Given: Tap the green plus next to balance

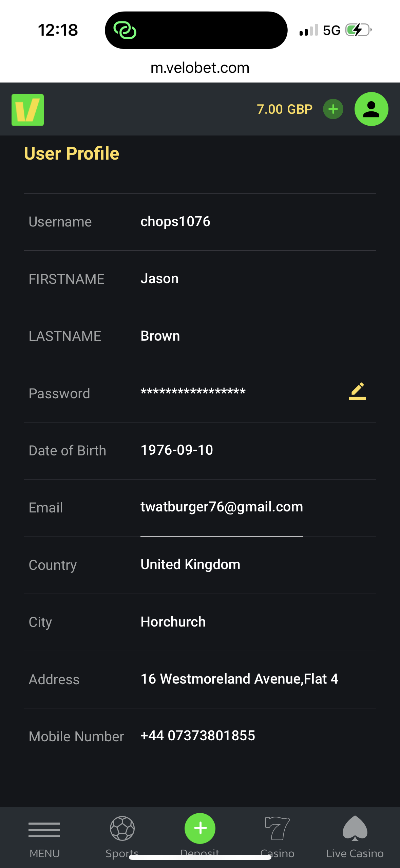Looking at the screenshot, I should (x=333, y=109).
